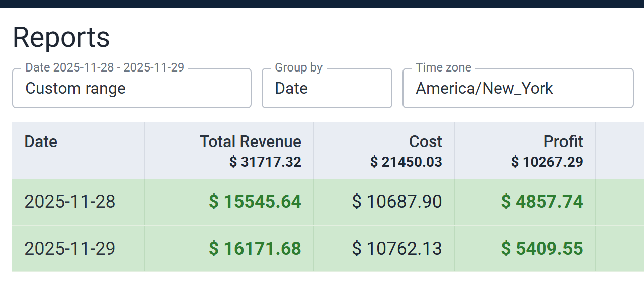Viewport: 644px width, 286px height.
Task: Click revenue value $ 15545.64
Action: (x=255, y=202)
